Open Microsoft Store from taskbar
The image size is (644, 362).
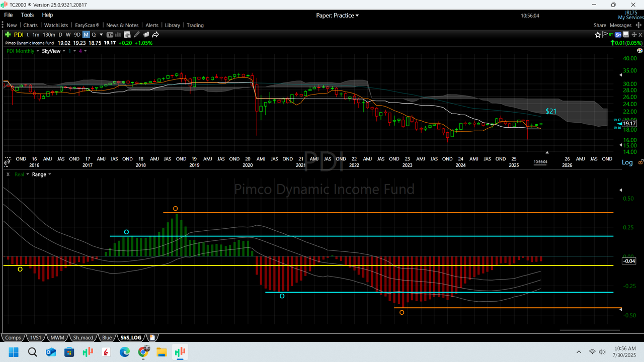pyautogui.click(x=69, y=352)
